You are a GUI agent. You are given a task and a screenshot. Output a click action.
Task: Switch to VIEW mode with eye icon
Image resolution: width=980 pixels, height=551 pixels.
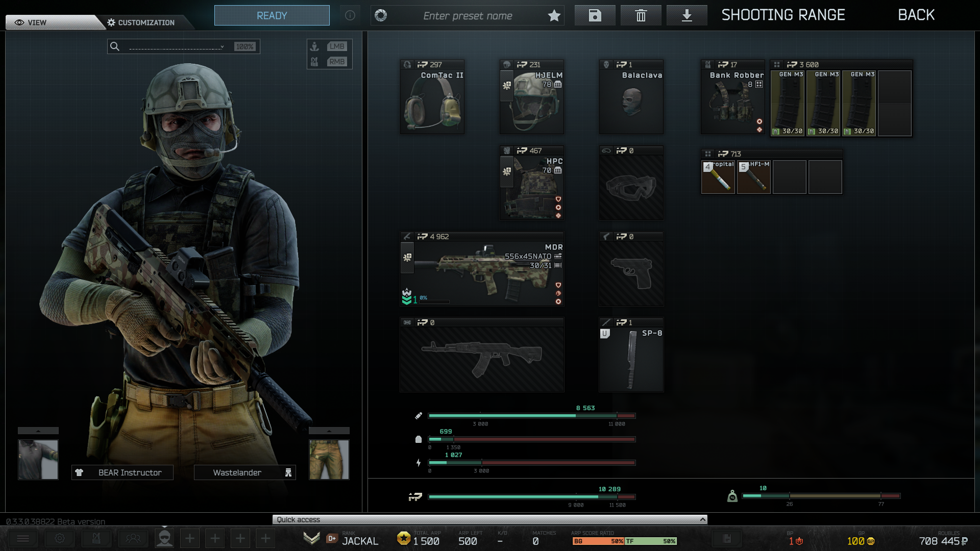pos(31,22)
